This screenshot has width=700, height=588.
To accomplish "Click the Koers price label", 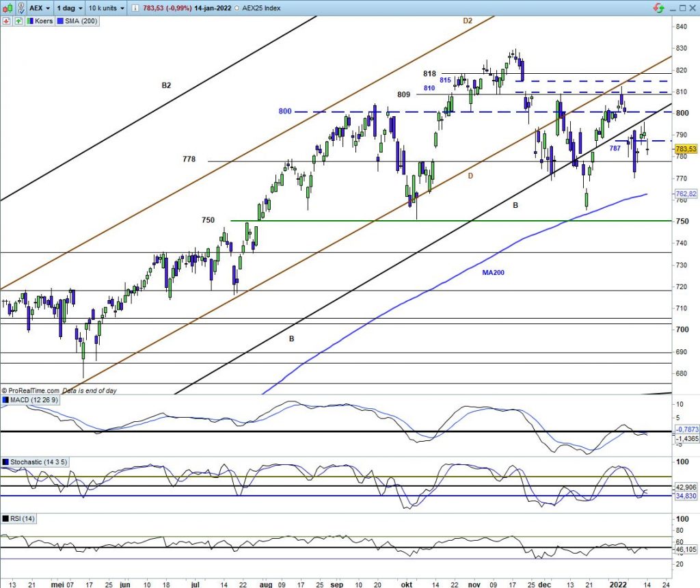I will coord(44,22).
